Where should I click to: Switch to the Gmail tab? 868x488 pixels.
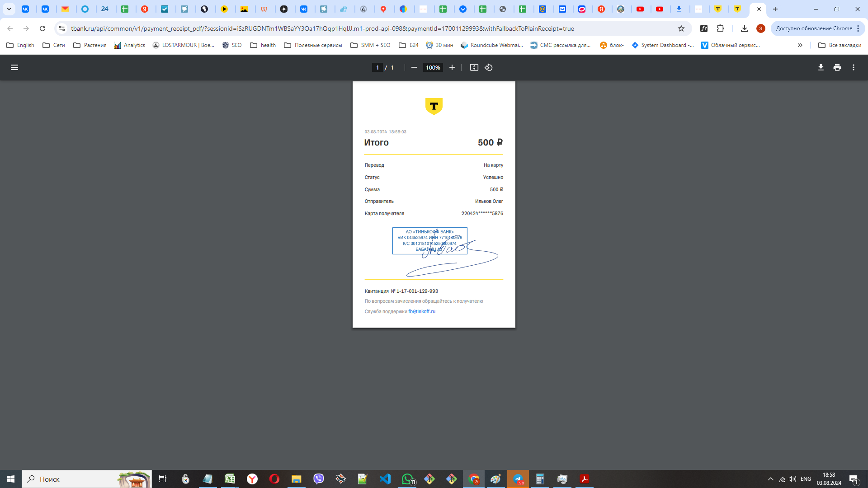65,9
